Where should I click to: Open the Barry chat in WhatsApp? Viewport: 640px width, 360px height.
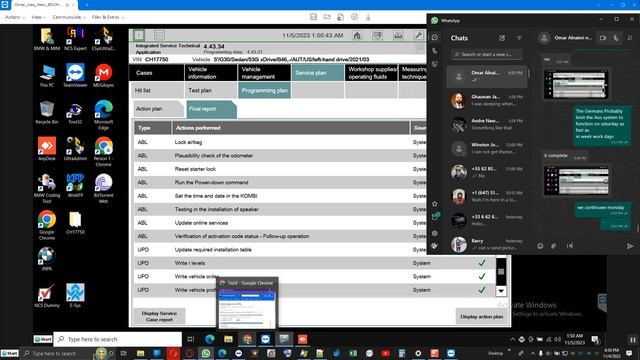point(487,244)
